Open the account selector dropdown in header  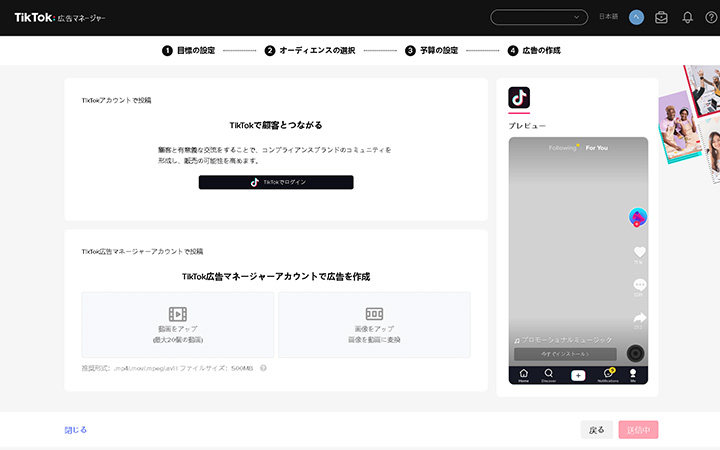pos(539,17)
